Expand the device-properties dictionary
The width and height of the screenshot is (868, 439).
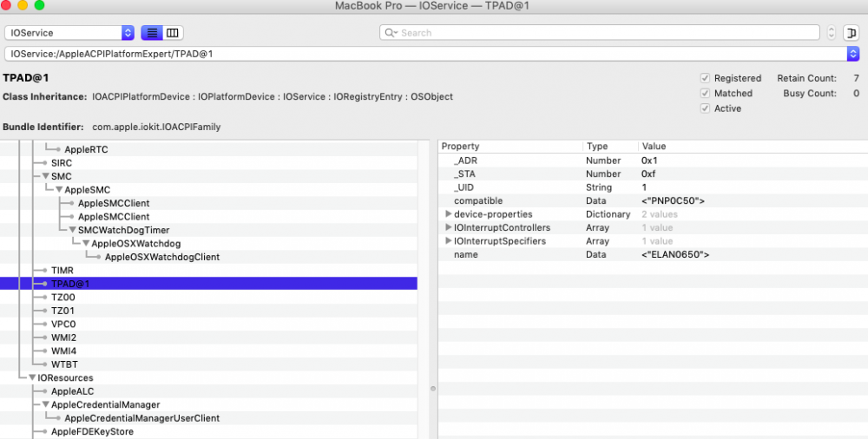pos(448,213)
